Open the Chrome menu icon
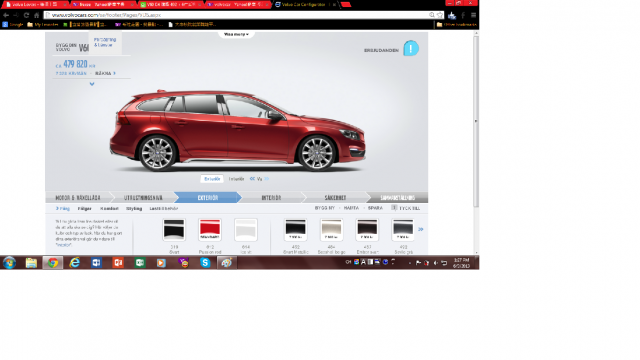640x360 pixels. click(473, 15)
